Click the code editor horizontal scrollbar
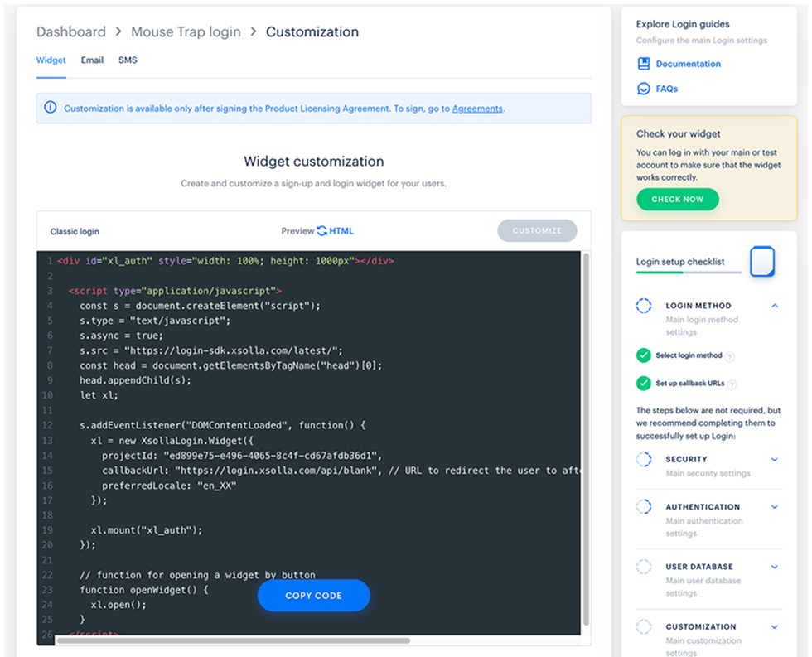The image size is (812, 657). click(x=234, y=640)
